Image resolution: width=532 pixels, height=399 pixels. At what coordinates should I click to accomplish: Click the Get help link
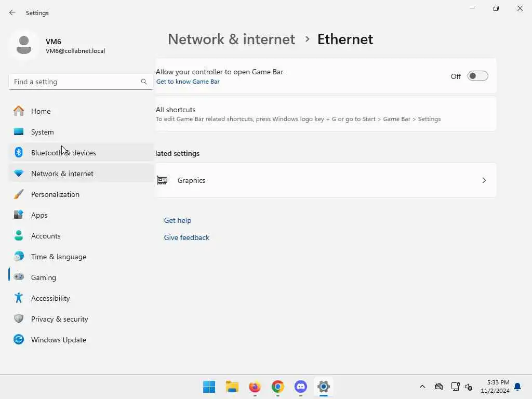coord(178,220)
